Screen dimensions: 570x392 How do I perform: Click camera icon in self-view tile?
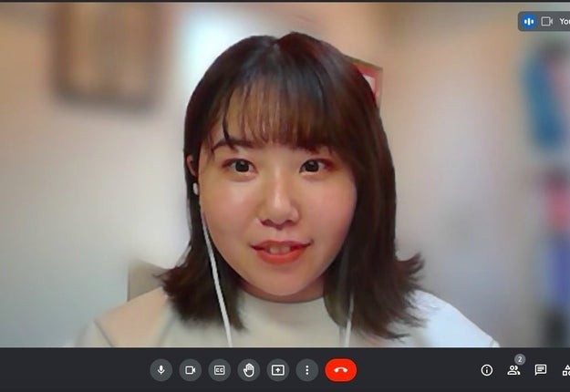546,22
